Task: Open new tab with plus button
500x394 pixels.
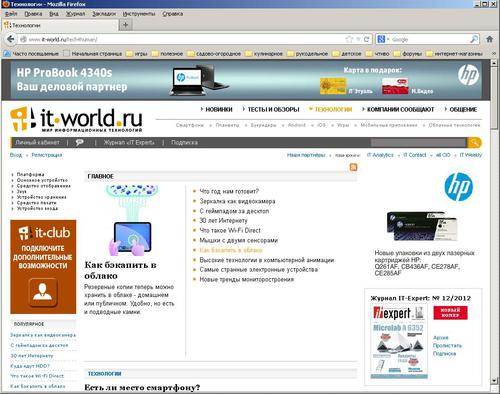Action: (126, 25)
